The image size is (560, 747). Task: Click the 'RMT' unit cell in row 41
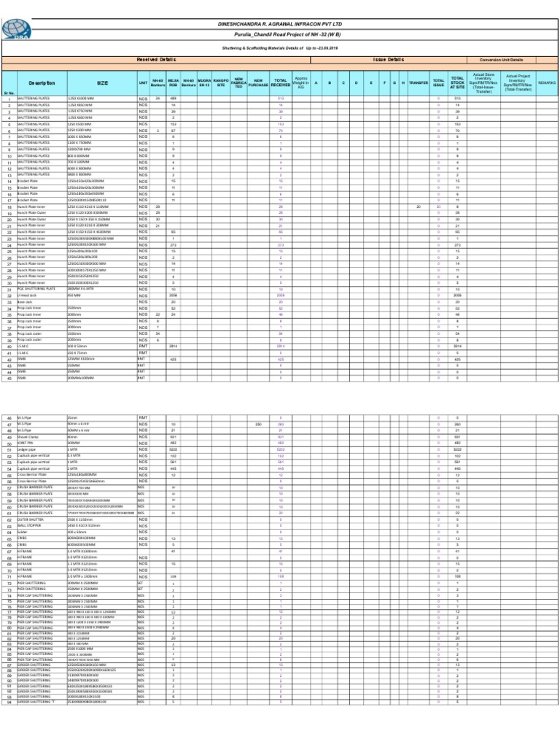click(x=143, y=352)
